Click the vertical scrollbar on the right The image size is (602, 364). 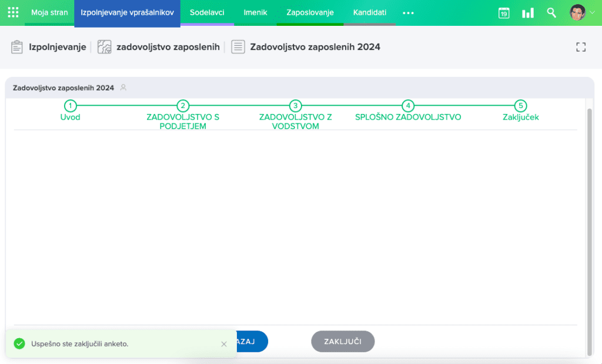point(590,229)
